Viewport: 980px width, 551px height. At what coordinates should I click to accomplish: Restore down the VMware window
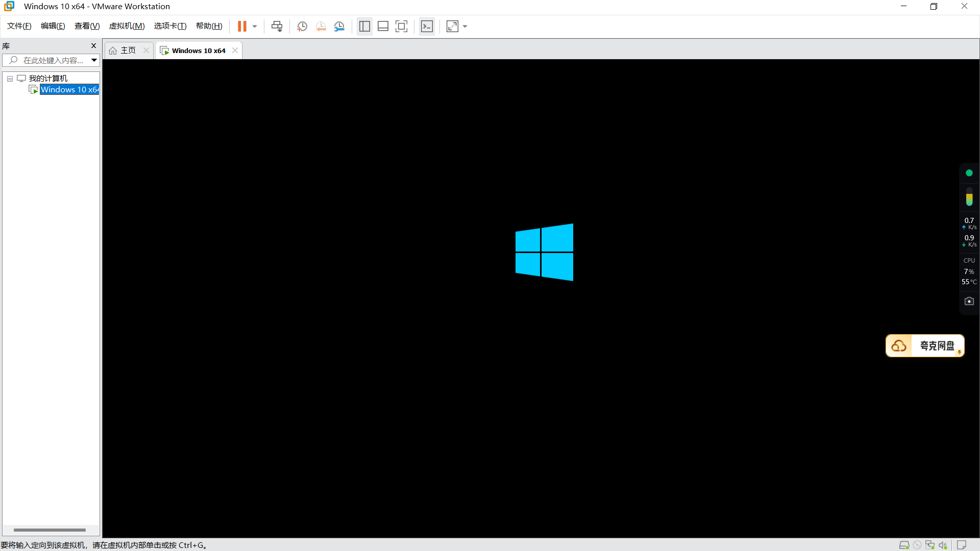click(x=934, y=6)
